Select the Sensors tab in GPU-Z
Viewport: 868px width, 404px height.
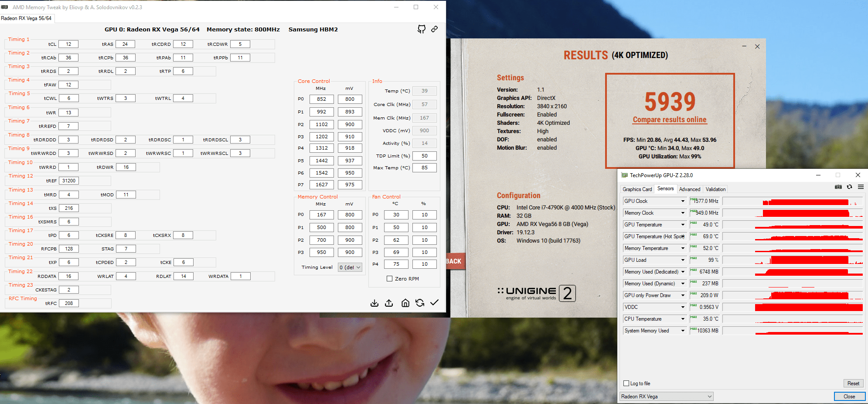click(666, 188)
